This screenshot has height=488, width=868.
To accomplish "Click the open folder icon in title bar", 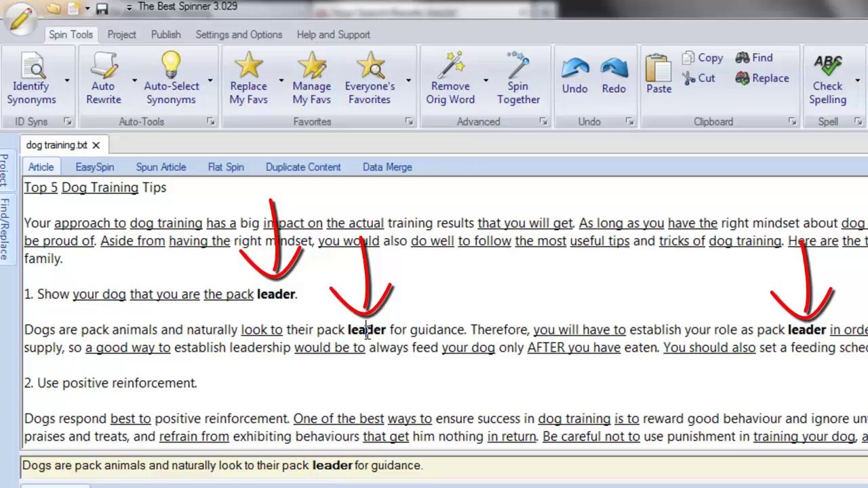I will click(53, 9).
